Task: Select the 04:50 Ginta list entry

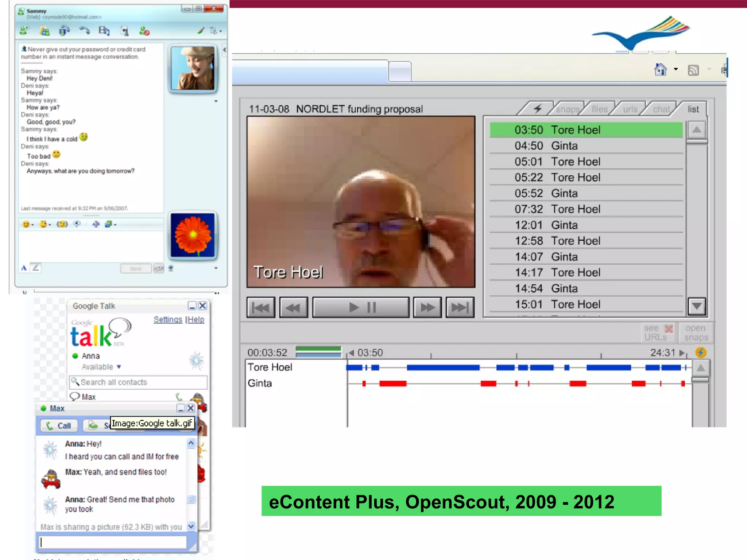Action: click(x=586, y=146)
